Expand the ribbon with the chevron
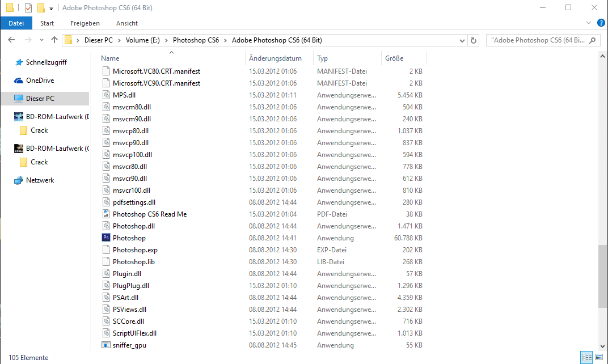 [589, 23]
